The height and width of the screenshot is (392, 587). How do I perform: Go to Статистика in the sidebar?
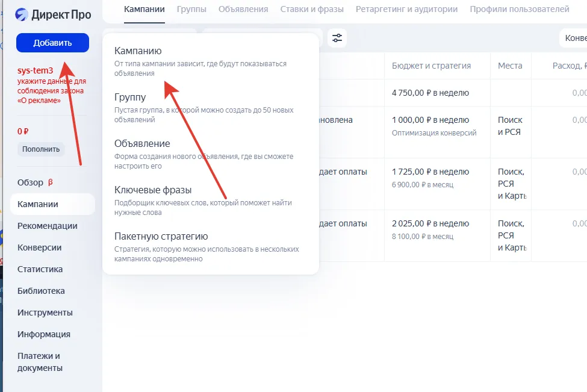point(40,269)
